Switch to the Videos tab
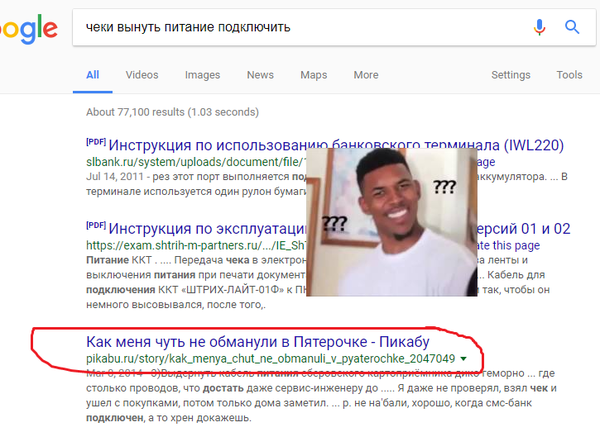Screen dimensions: 600x432 pos(142,75)
